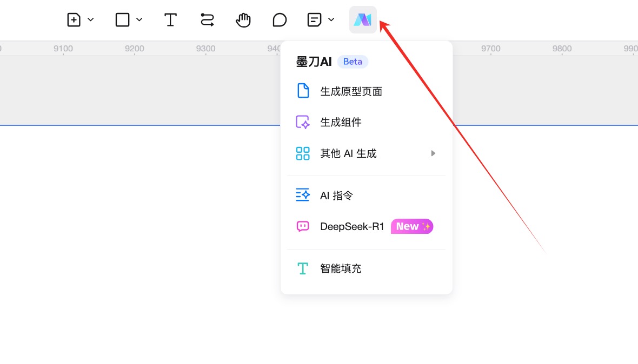This screenshot has height=364, width=638.
Task: Click the add page/insert tool icon
Action: click(74, 19)
